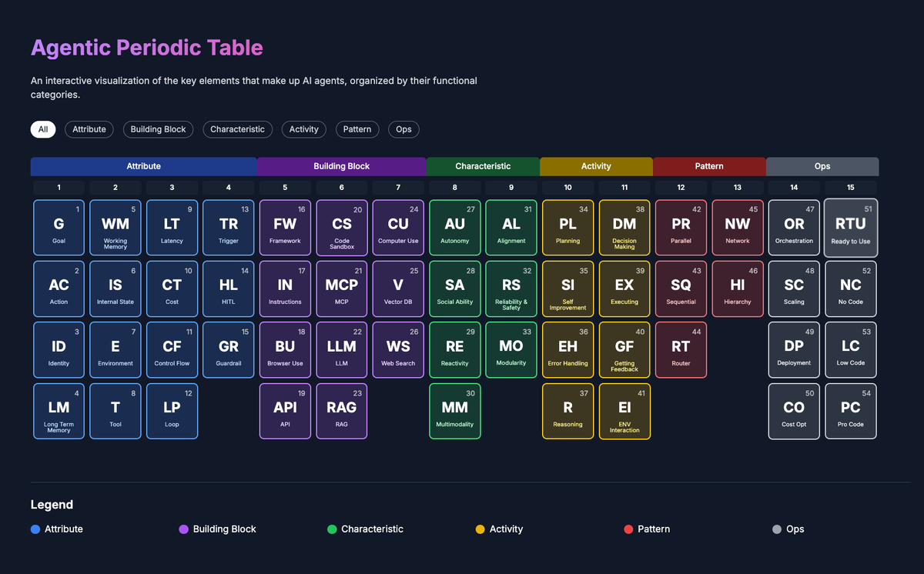Open the Ready to Use ops element
924x574 pixels.
[x=850, y=227]
